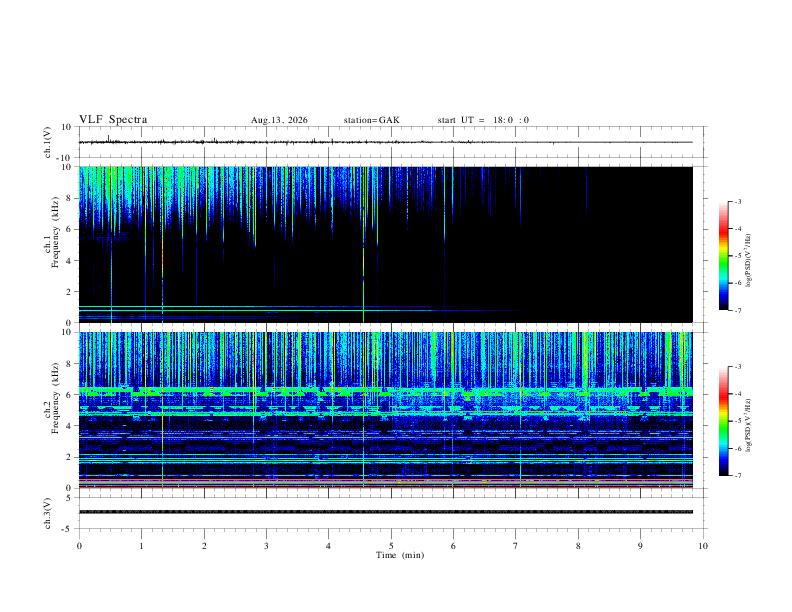Click the ch.2 spectrogram colorbar
792x612 pixels.
tap(724, 421)
